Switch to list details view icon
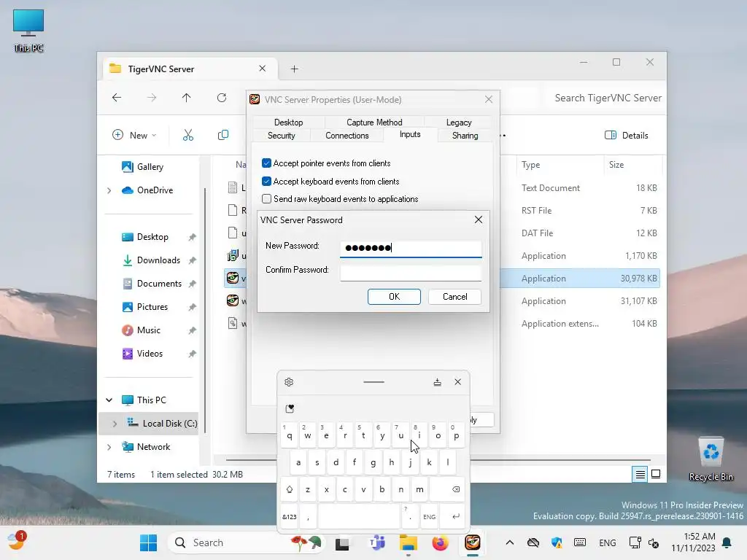 coord(640,474)
